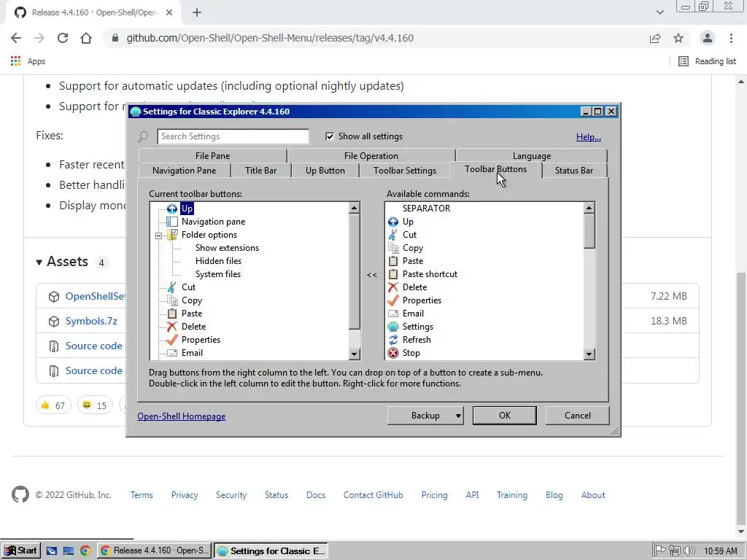This screenshot has height=560, width=747.
Task: Open Chrome home page button
Action: pos(86,38)
